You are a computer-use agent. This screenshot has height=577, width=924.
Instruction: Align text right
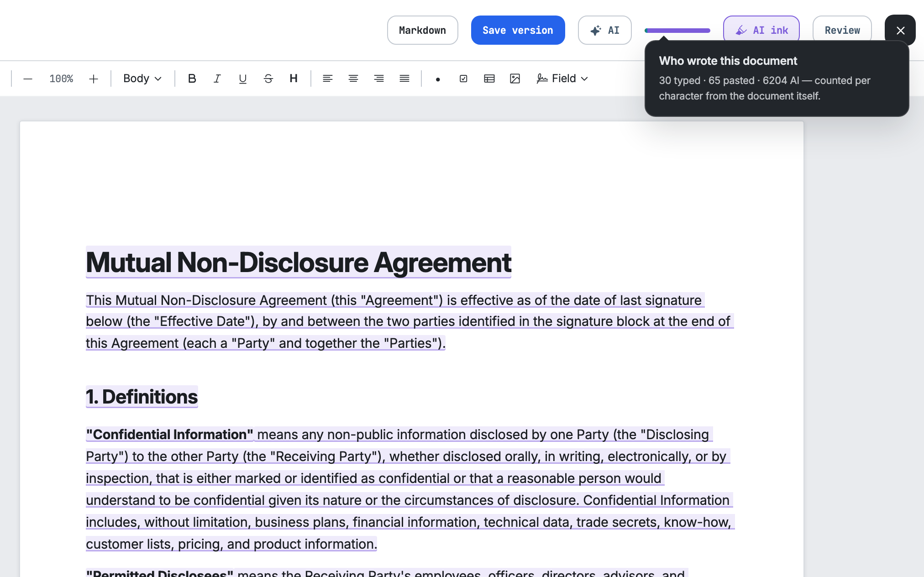pyautogui.click(x=379, y=79)
